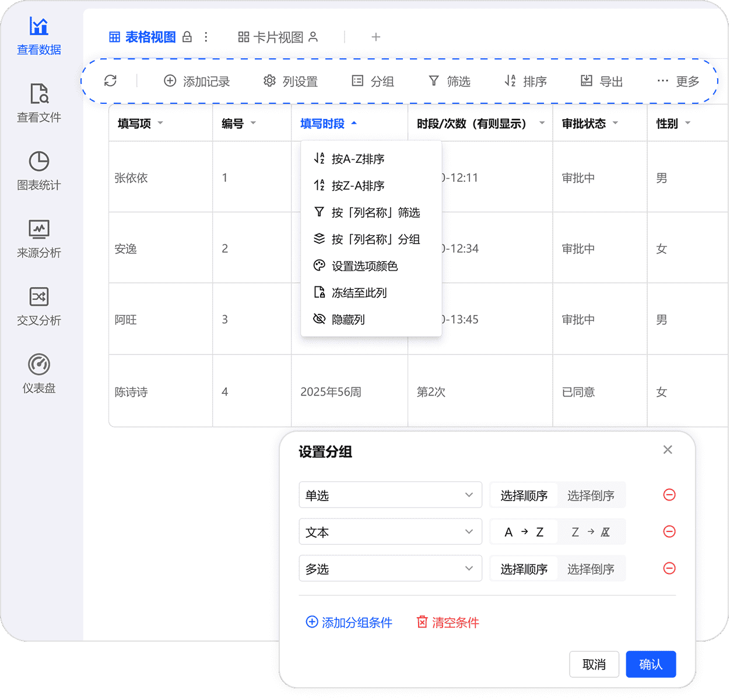730x700 pixels.
Task: Open the 图表统计 chart statistics sidebar icon
Action: [39, 162]
